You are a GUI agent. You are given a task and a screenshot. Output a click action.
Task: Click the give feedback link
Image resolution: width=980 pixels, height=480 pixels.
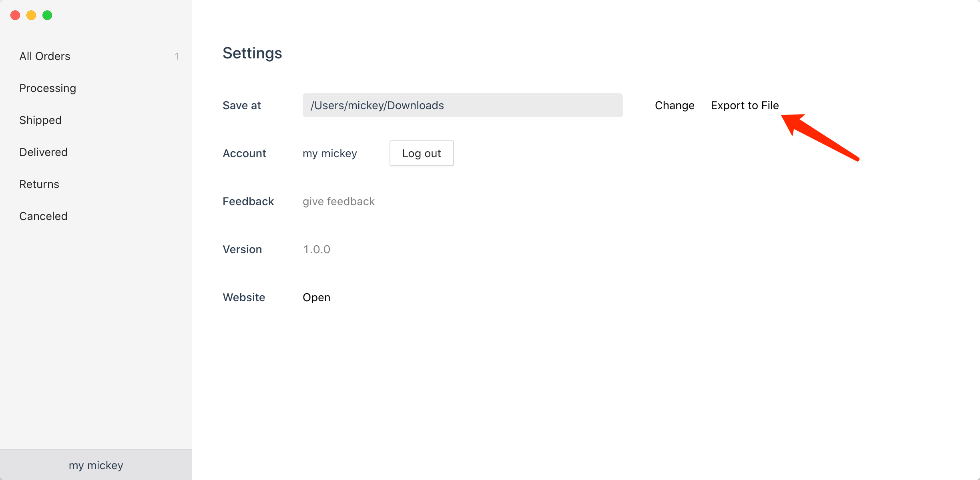(339, 201)
